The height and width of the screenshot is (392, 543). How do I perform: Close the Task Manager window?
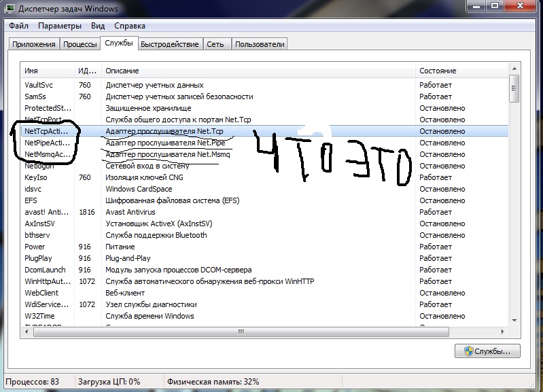point(521,6)
